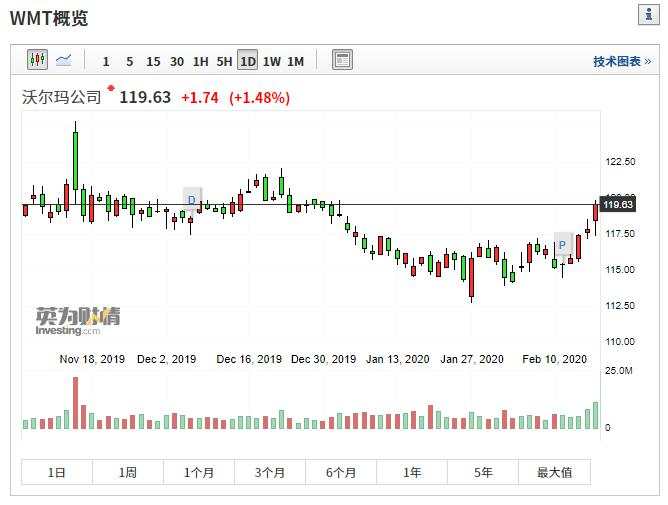This screenshot has width=668, height=505.
Task: Select the 5 minute interval
Action: pyautogui.click(x=130, y=62)
